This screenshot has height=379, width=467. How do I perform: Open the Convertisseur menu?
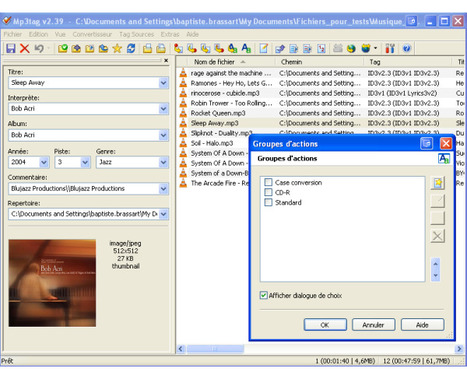click(92, 34)
